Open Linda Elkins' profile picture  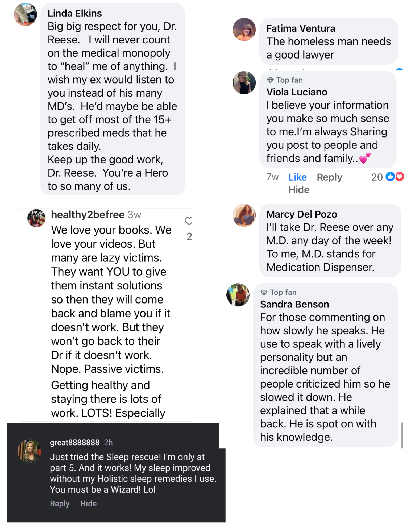tap(26, 14)
